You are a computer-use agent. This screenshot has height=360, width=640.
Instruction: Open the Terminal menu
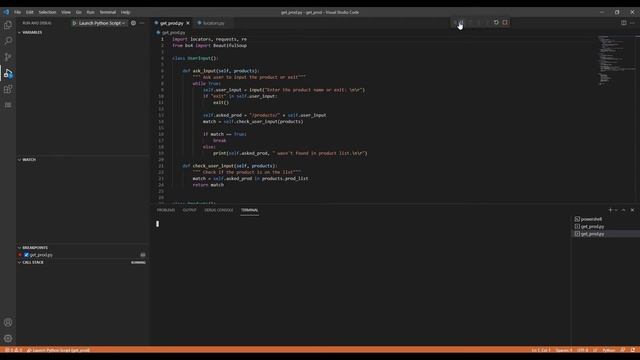coord(108,12)
